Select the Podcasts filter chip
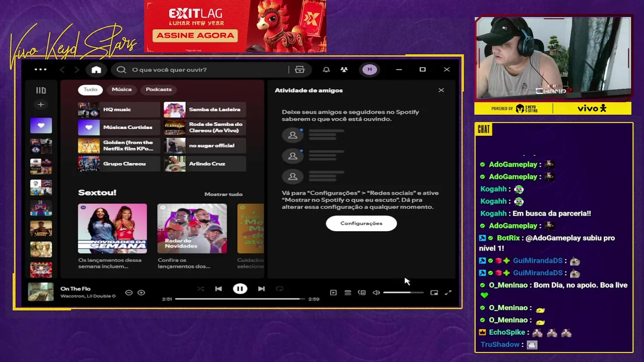 click(x=158, y=89)
